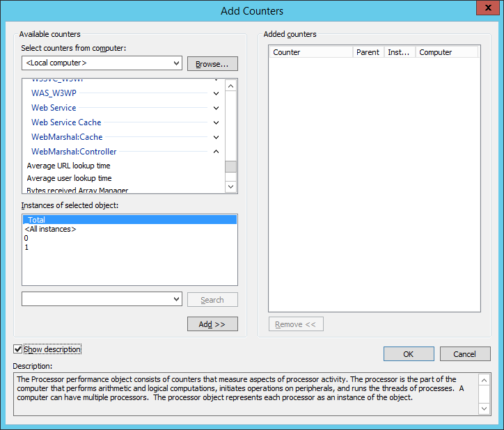This screenshot has width=504, height=430.
Task: Expand the Web Service Cache category
Action: point(216,122)
